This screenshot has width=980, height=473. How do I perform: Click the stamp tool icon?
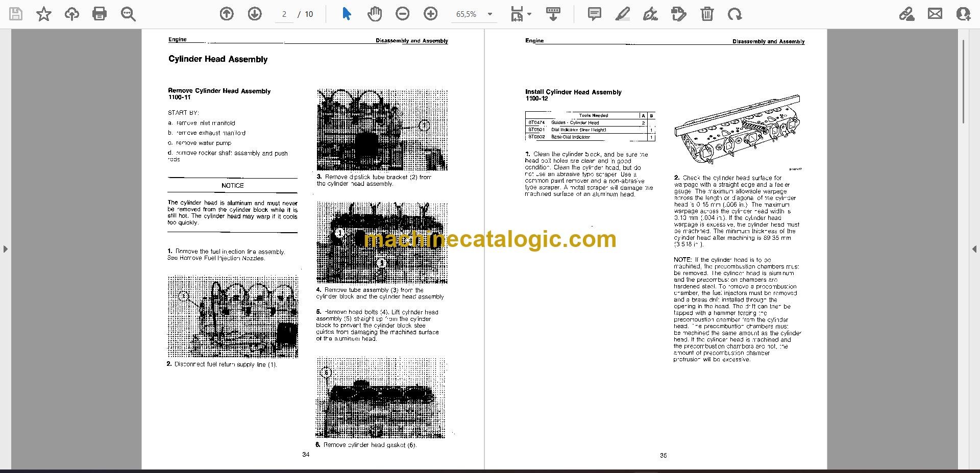coord(679,14)
